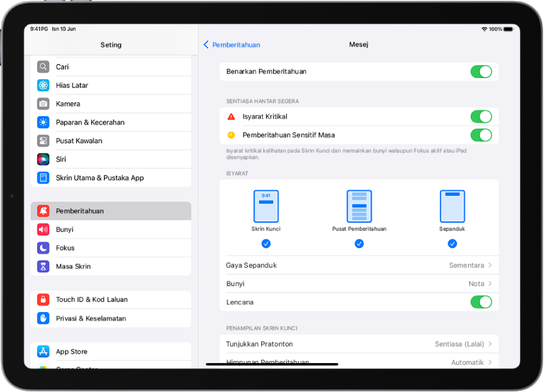544x392 pixels.
Task: Open Paparan & Kecerahan settings
Action: point(111,122)
